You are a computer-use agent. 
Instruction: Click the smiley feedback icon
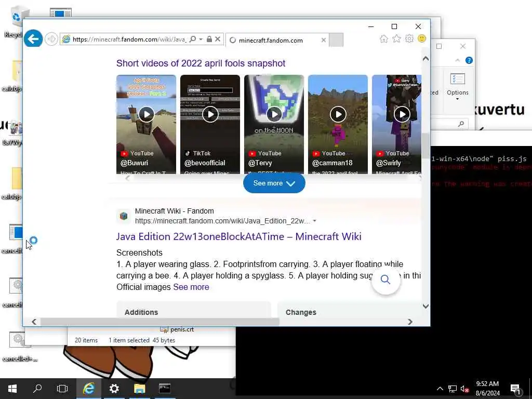coord(422,38)
